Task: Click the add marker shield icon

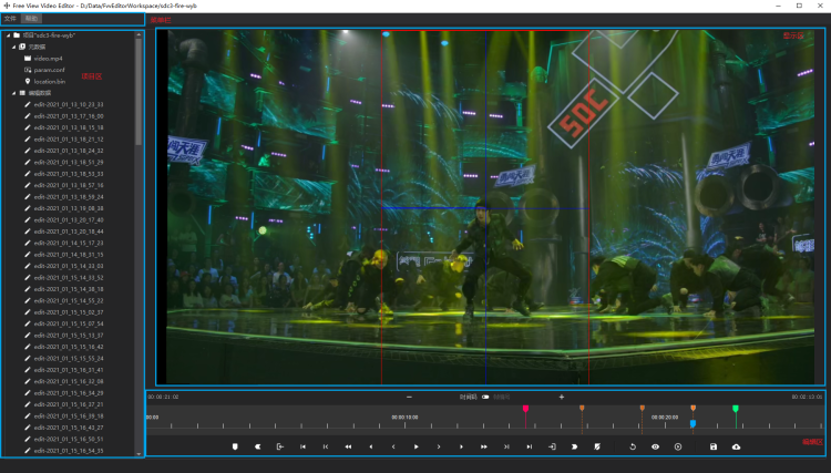Action: pos(235,447)
